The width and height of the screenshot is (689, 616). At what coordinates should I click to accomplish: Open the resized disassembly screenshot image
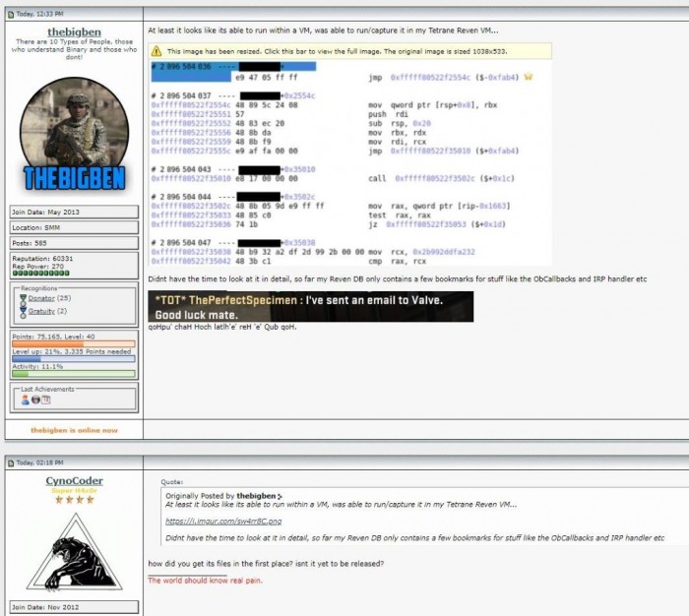coord(349,163)
